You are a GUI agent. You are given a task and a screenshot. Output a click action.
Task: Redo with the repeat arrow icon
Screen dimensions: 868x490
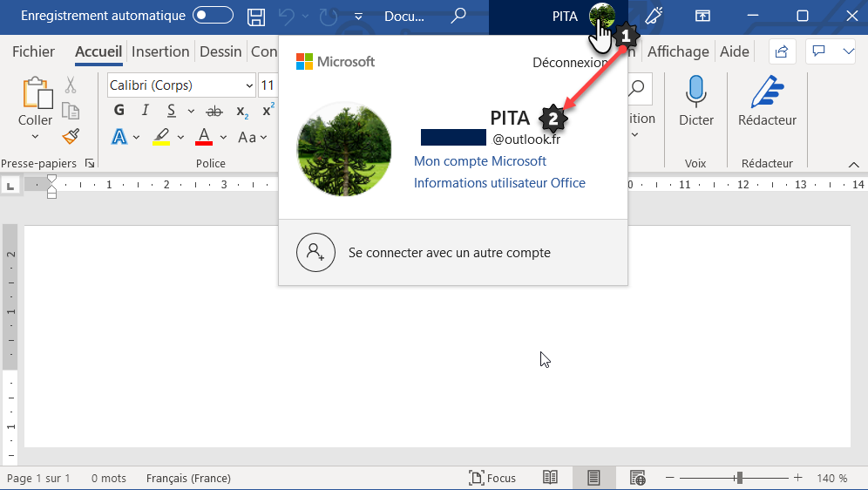pyautogui.click(x=329, y=17)
